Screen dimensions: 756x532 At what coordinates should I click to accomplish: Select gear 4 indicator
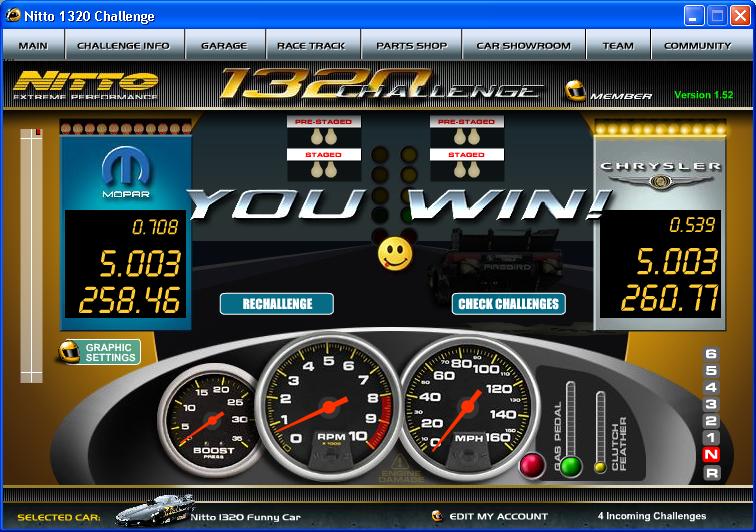point(711,387)
